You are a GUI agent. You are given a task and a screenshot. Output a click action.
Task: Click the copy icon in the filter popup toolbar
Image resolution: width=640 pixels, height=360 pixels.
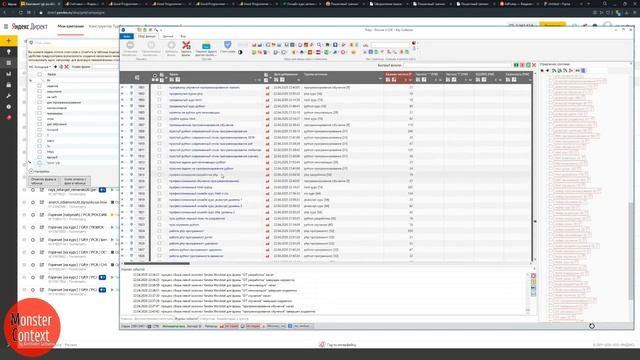tap(61, 67)
